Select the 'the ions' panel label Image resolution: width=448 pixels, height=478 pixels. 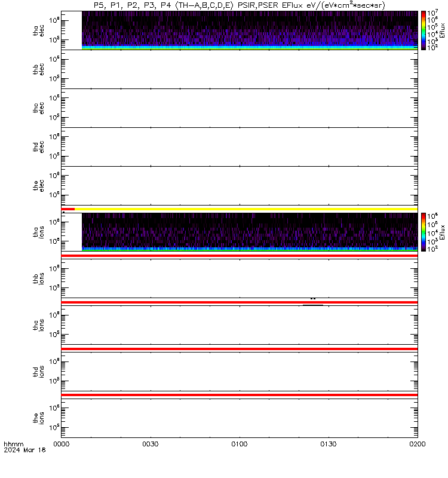coord(39,418)
